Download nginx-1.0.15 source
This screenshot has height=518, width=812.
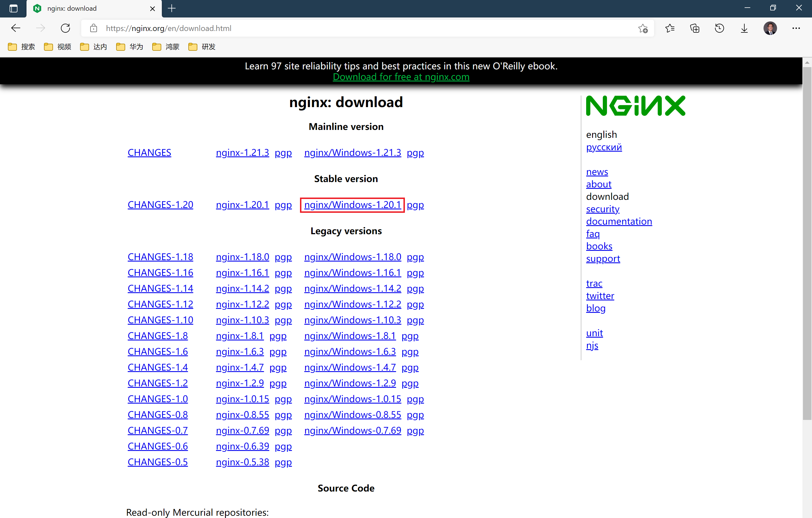[x=242, y=399]
